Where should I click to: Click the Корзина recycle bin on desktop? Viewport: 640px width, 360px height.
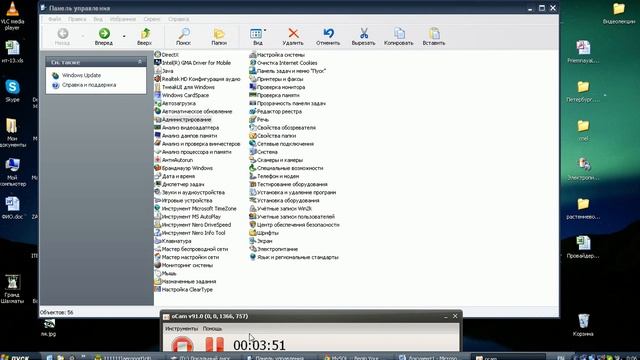[583, 325]
